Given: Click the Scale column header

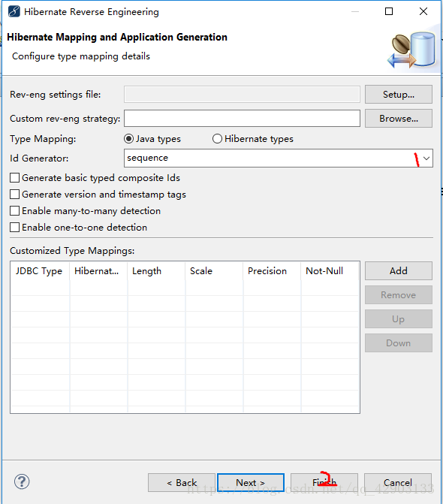Looking at the screenshot, I should 214,271.
